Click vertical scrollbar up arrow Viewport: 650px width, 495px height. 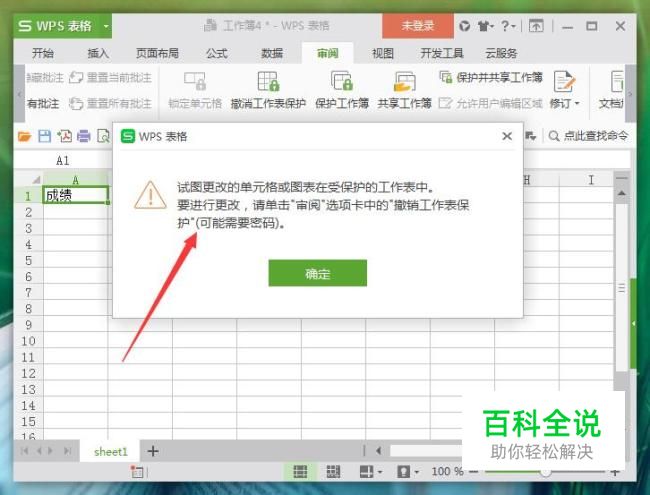click(x=621, y=194)
